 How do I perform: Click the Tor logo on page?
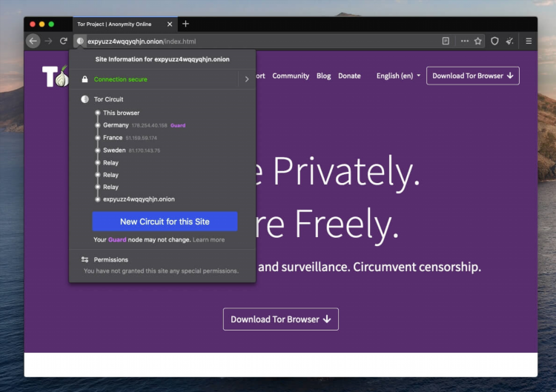pos(55,76)
